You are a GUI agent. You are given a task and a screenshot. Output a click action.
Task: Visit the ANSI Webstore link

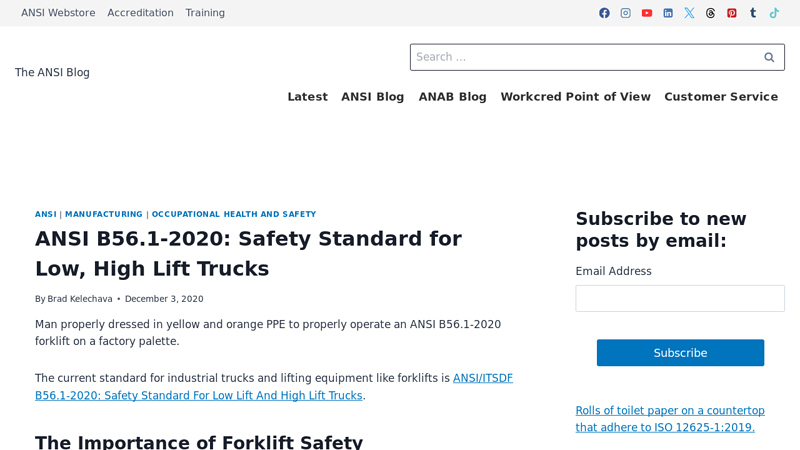tap(58, 13)
